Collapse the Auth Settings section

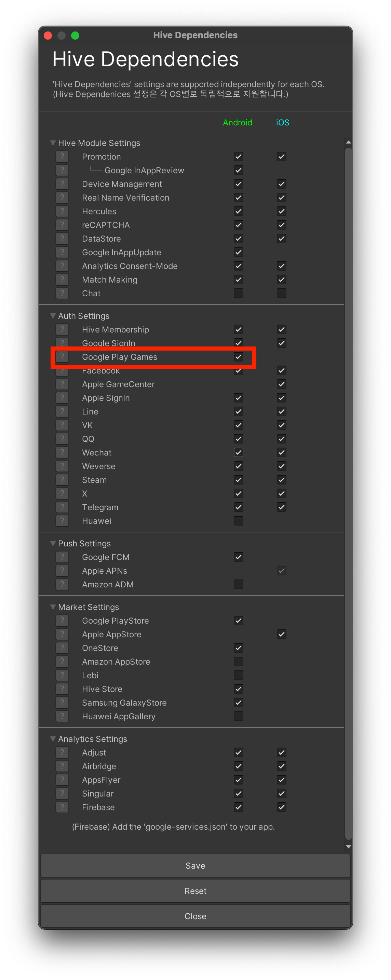[x=53, y=316]
